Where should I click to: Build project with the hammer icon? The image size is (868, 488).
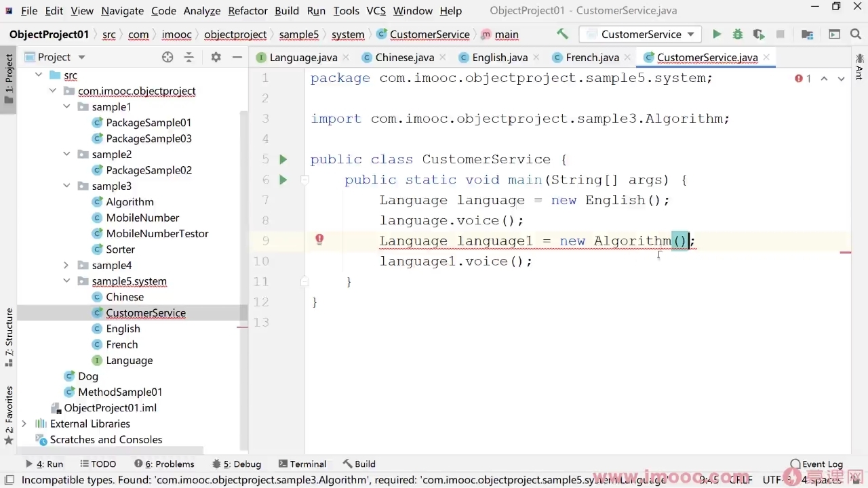point(562,34)
